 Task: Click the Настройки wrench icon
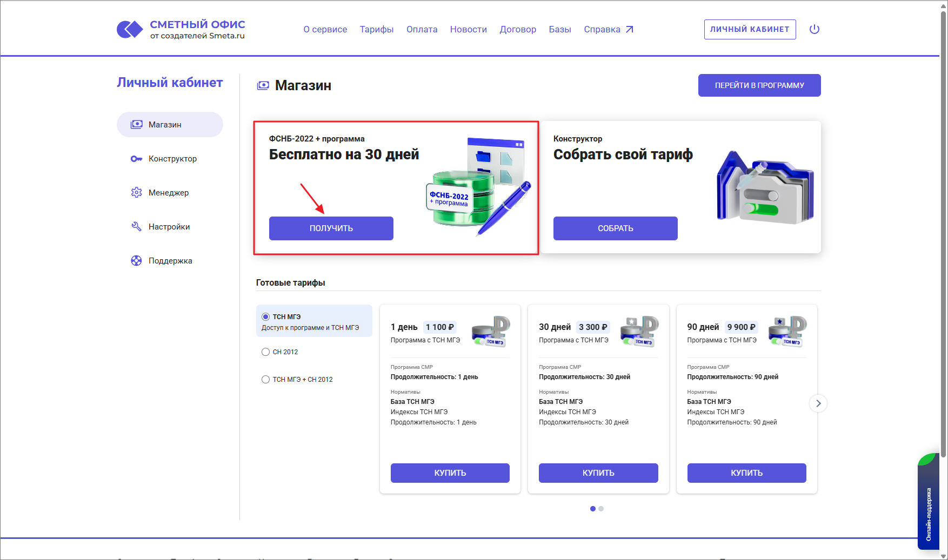point(136,227)
